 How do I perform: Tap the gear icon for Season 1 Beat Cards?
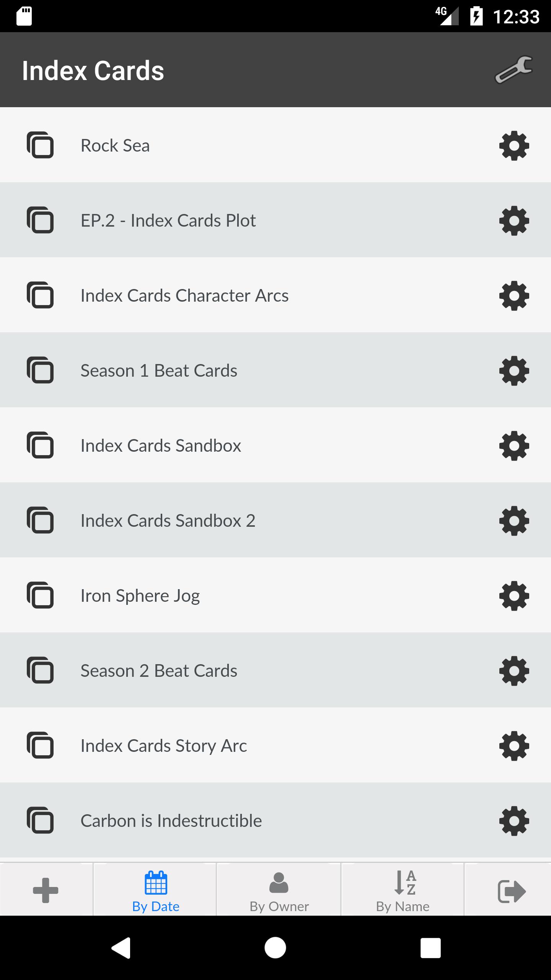(514, 371)
